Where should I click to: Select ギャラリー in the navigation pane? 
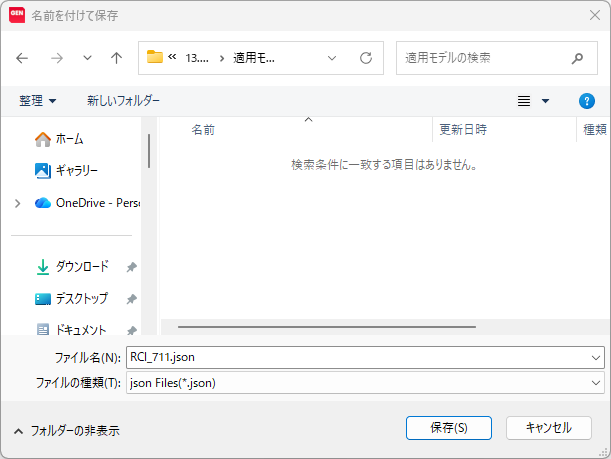76,171
